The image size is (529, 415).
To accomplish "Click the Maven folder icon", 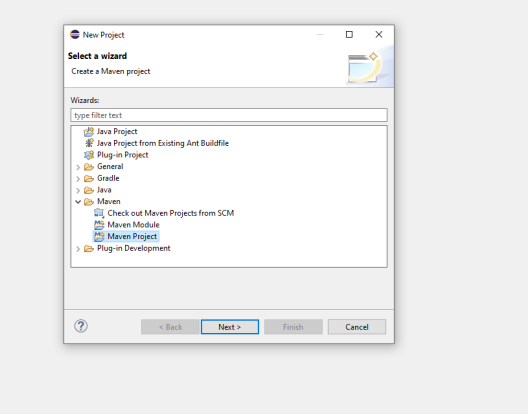I will pyautogui.click(x=89, y=202).
